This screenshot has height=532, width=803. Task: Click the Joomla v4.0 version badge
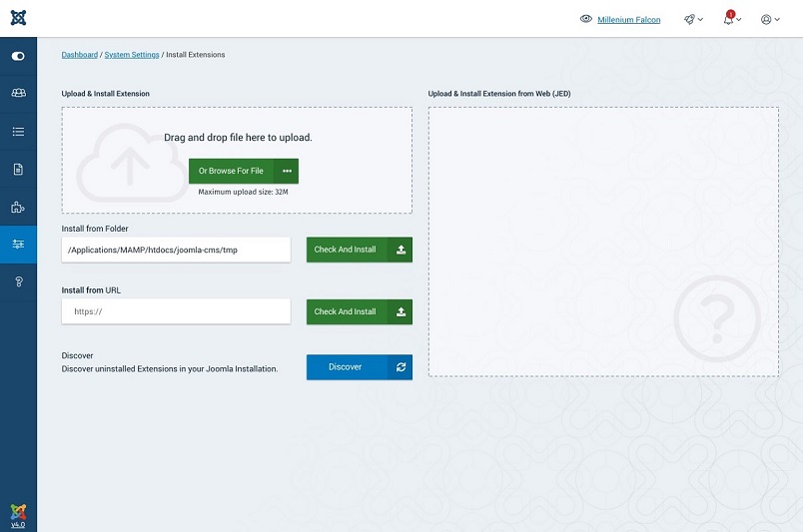(x=18, y=515)
